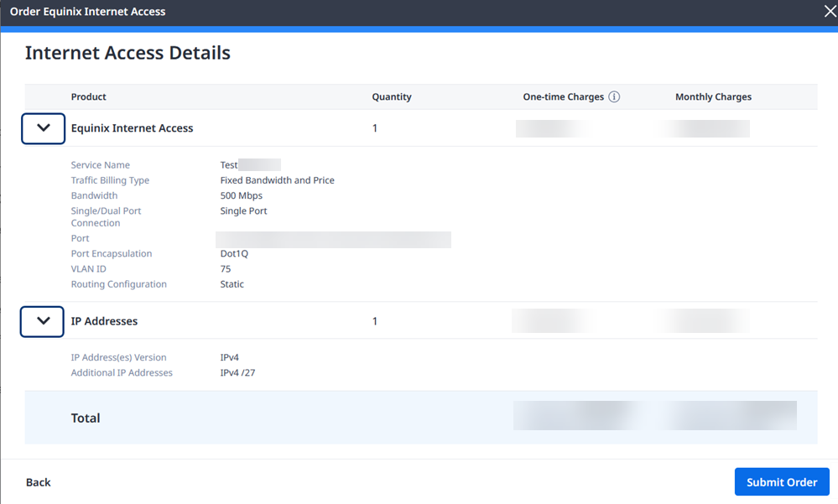Close the Order Equinix Internet Access dialog

click(830, 11)
